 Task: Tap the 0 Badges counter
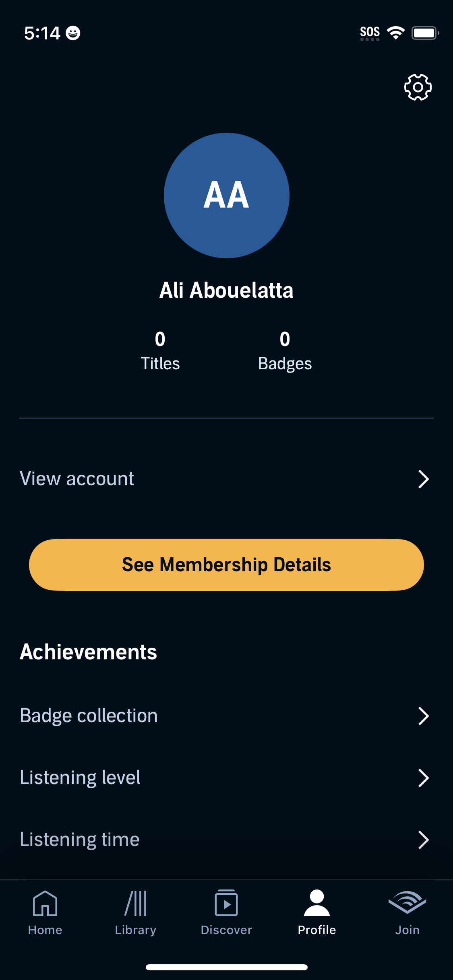285,351
